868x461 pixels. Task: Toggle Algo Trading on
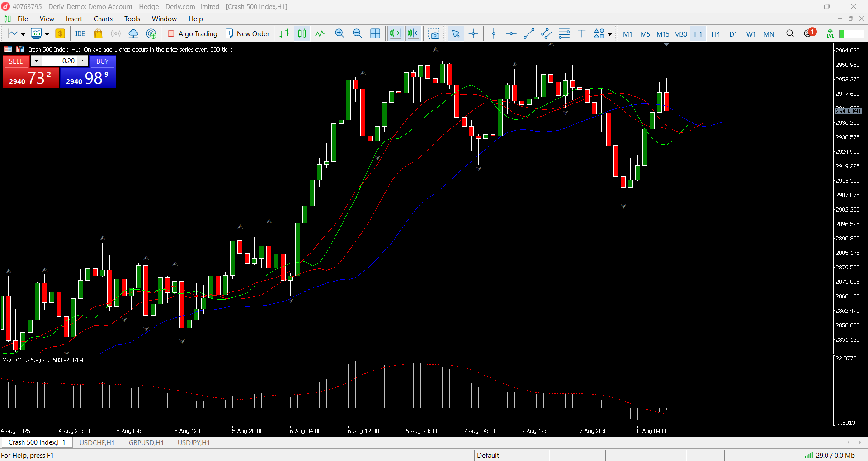click(x=193, y=34)
